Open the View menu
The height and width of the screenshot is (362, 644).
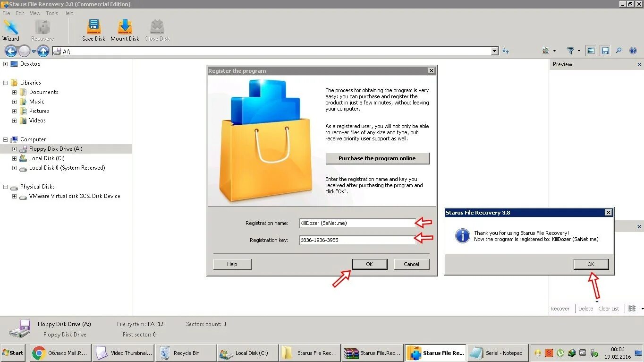35,13
